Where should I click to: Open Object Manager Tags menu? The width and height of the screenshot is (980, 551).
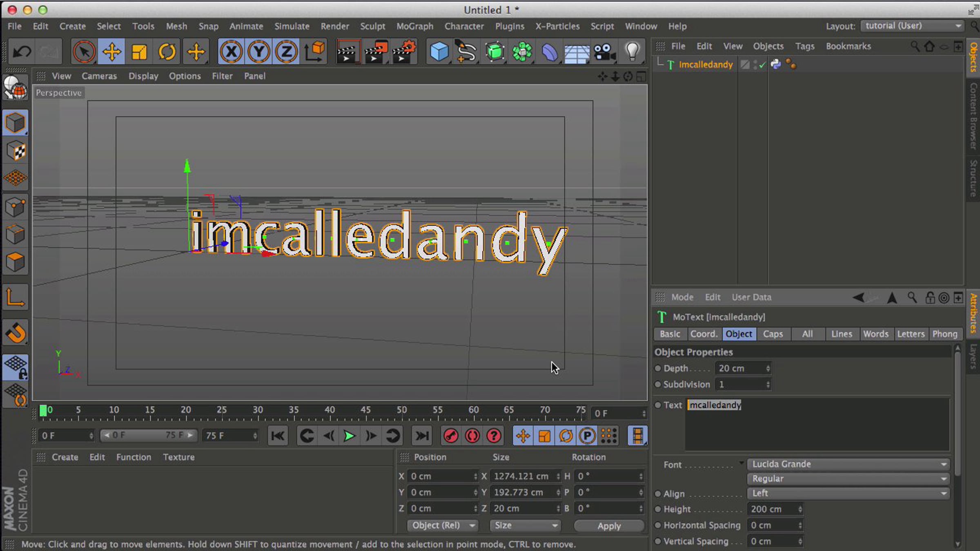click(804, 46)
